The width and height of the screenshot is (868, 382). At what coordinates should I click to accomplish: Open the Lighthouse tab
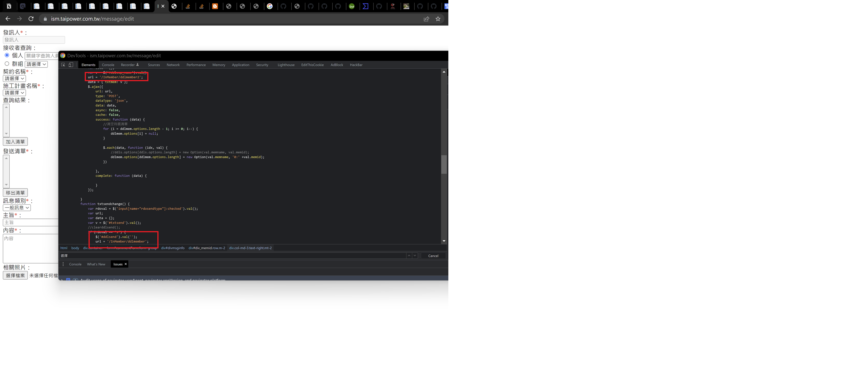click(x=286, y=65)
